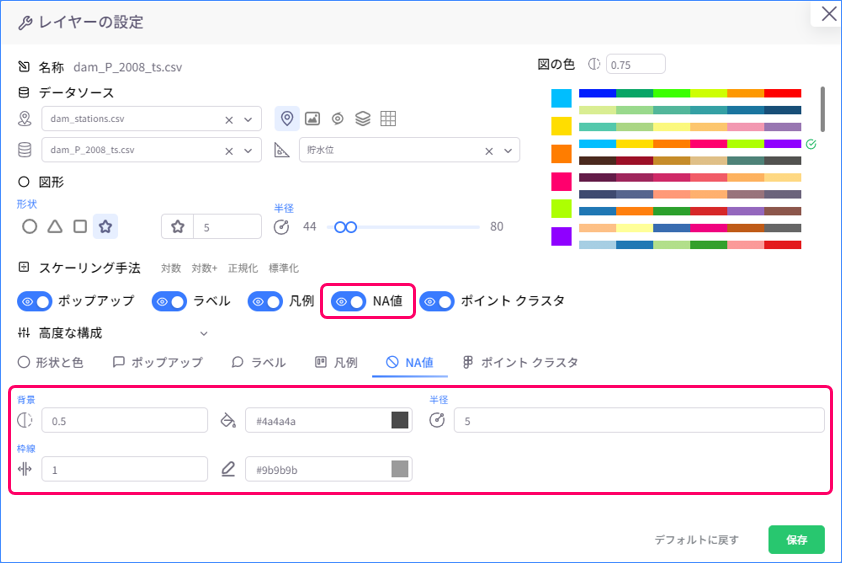Select the grid display icon

[388, 119]
